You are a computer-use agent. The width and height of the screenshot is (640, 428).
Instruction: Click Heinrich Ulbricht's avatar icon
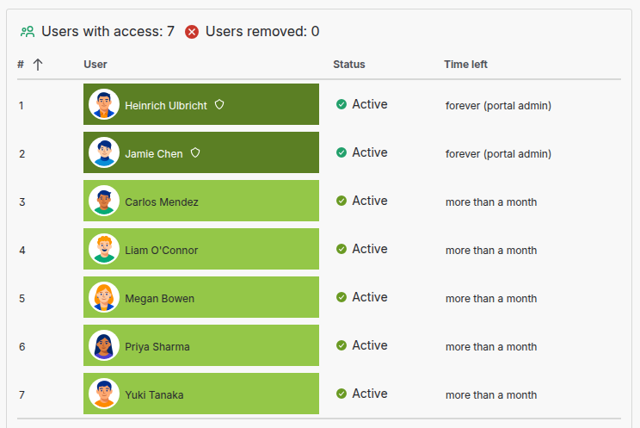(104, 105)
